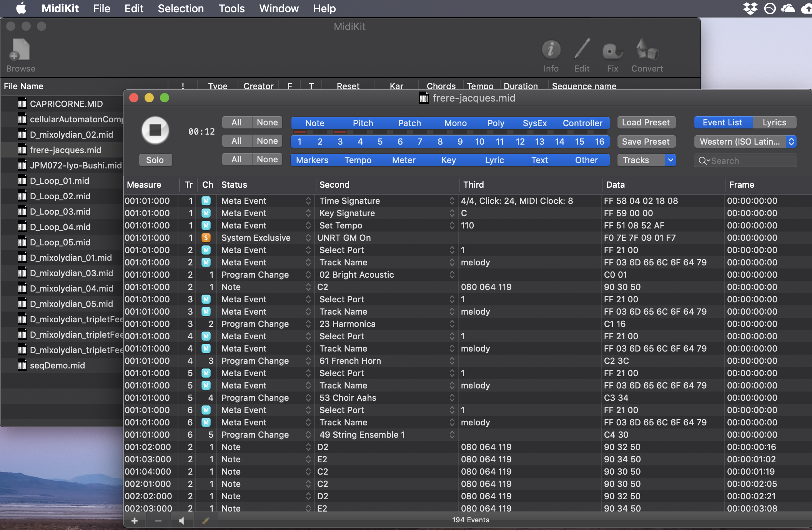This screenshot has height=530, width=812.
Task: Open Second stepper on 61 French Horn row
Action: 452,360
